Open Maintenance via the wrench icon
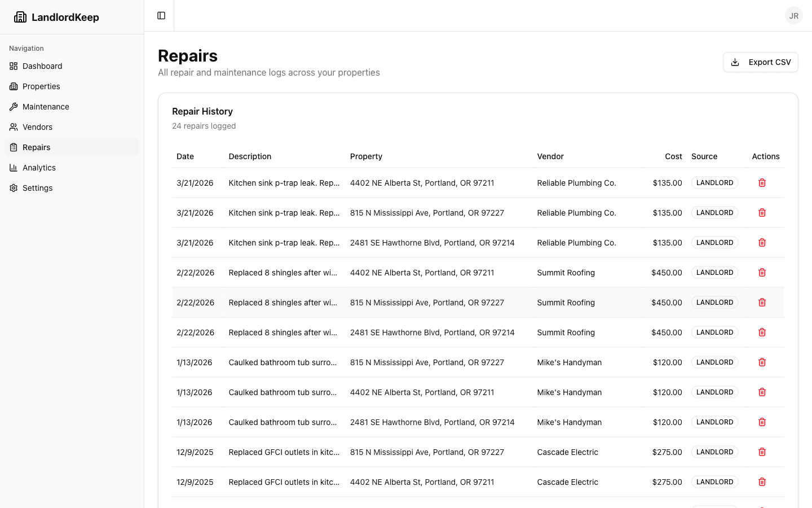Viewport: 812px width, 508px height. (13, 106)
